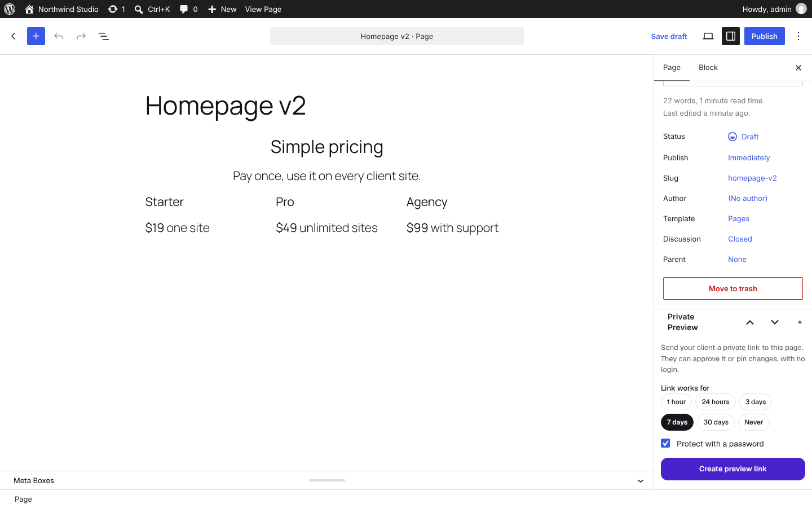The width and height of the screenshot is (812, 508).
Task: Switch to the Block tab
Action: click(x=708, y=68)
